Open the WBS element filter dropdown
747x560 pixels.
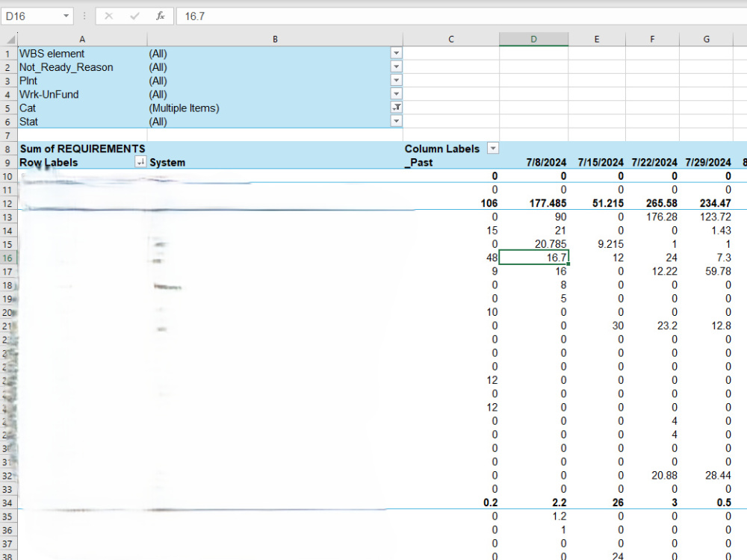[x=397, y=53]
